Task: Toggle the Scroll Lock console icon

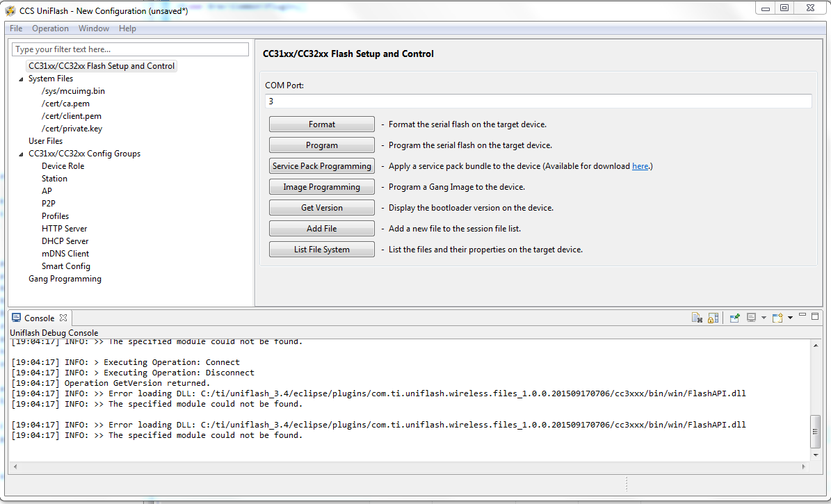Action: 713,318
